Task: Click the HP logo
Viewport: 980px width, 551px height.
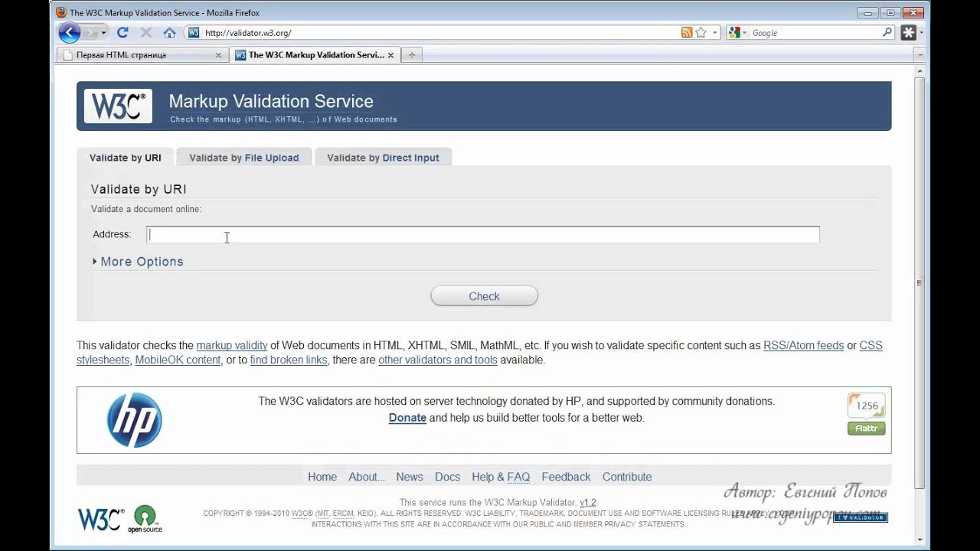Action: 134,420
